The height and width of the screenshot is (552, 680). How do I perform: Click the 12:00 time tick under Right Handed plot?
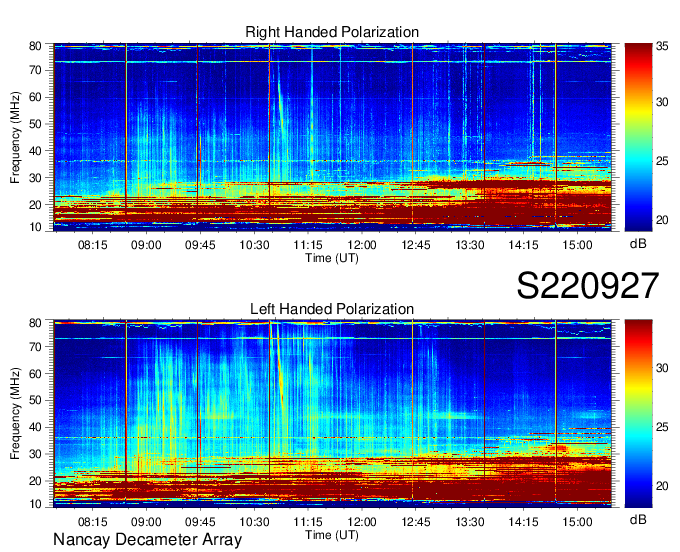coord(362,245)
